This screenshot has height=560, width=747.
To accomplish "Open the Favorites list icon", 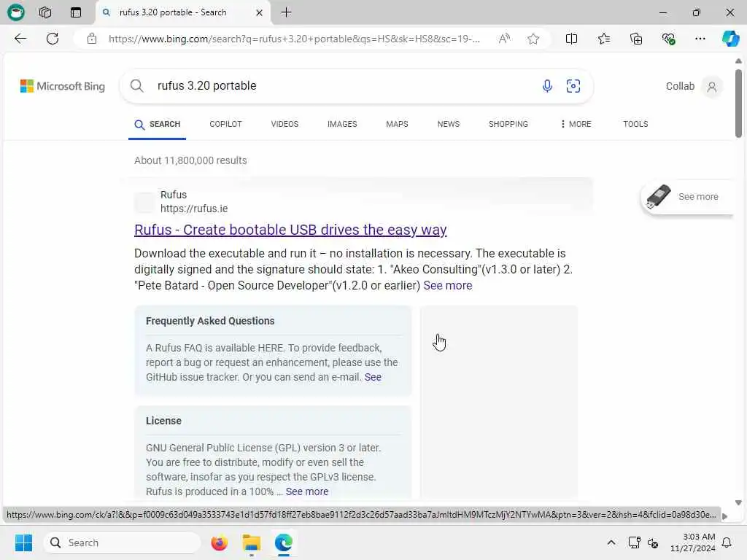I will (603, 39).
